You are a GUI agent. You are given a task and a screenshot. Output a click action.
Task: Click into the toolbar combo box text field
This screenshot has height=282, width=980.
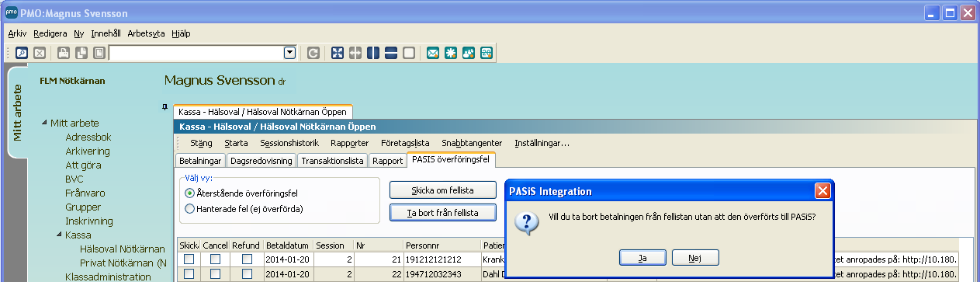(197, 53)
